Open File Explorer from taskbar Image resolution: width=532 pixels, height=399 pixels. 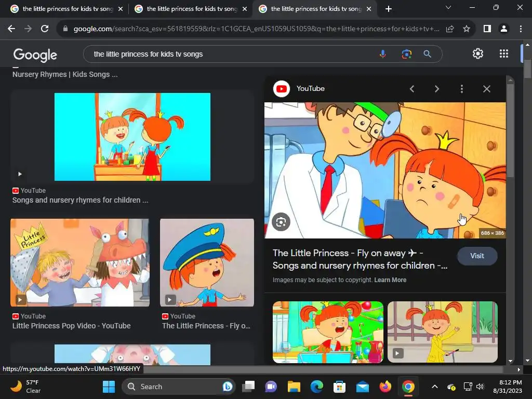pyautogui.click(x=294, y=387)
